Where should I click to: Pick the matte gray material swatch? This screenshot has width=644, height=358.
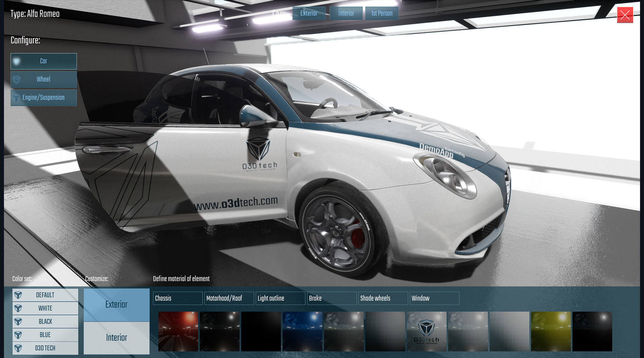click(385, 331)
